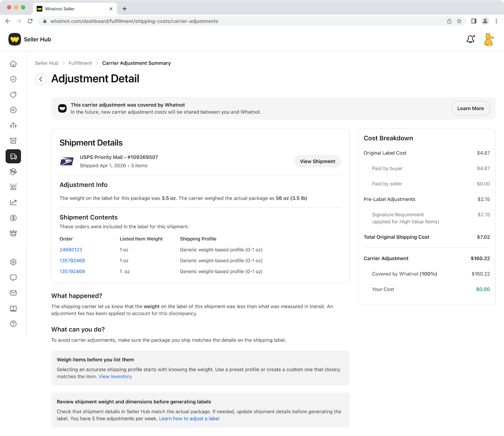This screenshot has height=436, width=504.
Task: Click the help question mark icon
Action: 13,324
